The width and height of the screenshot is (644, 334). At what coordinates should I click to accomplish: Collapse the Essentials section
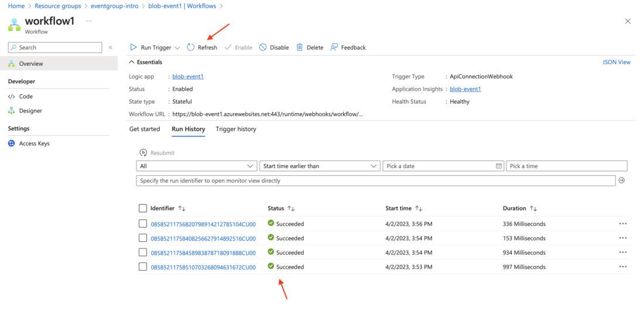(132, 62)
